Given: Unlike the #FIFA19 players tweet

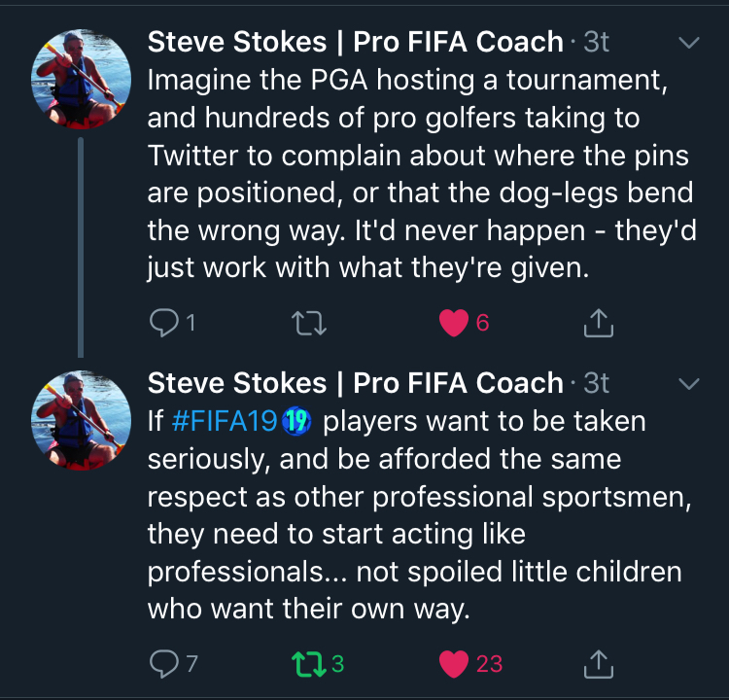Looking at the screenshot, I should (x=453, y=663).
